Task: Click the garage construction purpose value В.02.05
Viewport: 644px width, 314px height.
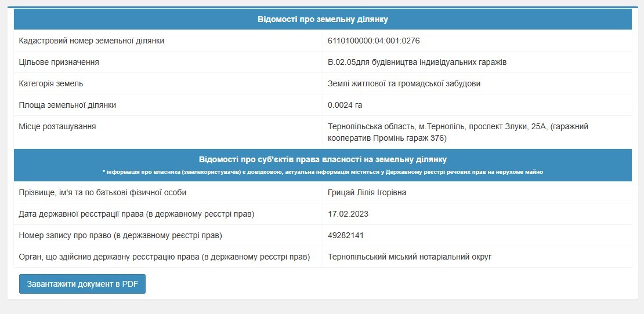Action: [x=417, y=63]
